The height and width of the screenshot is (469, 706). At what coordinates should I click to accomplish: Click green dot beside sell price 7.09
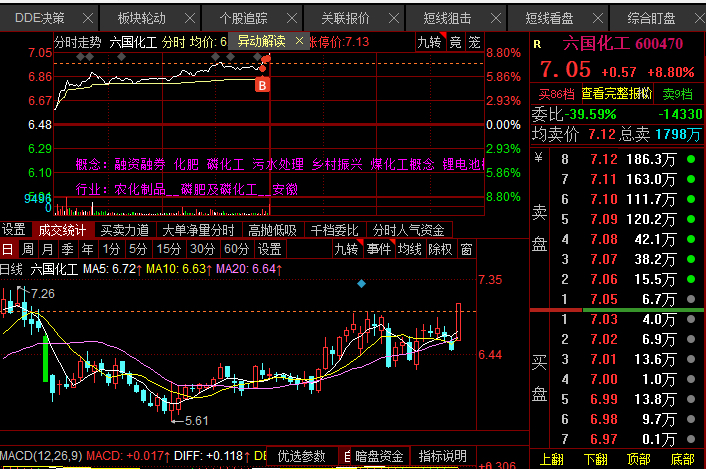tap(691, 219)
